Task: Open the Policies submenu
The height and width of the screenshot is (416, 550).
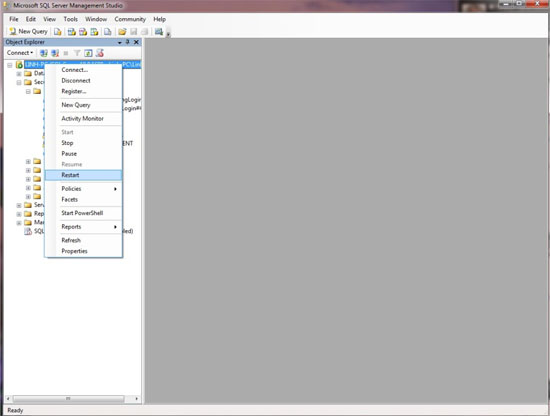Action: pos(83,189)
